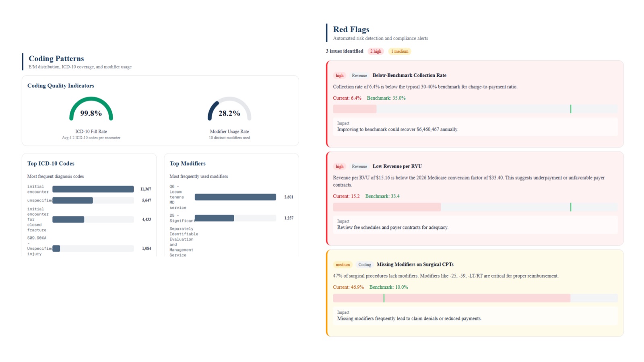Screen dimensions: 644x362
Task: Click the high badge on Low Revenue per RVU
Action: [x=340, y=167]
